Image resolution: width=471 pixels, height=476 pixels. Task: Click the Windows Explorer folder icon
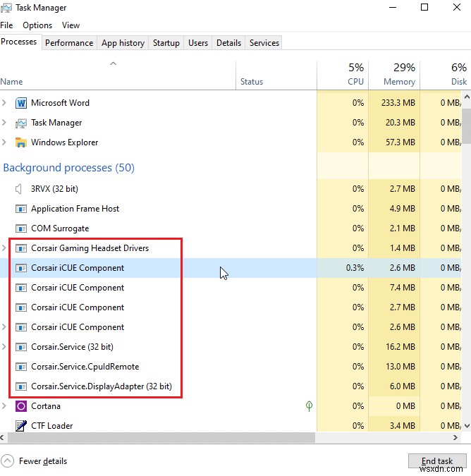(21, 142)
